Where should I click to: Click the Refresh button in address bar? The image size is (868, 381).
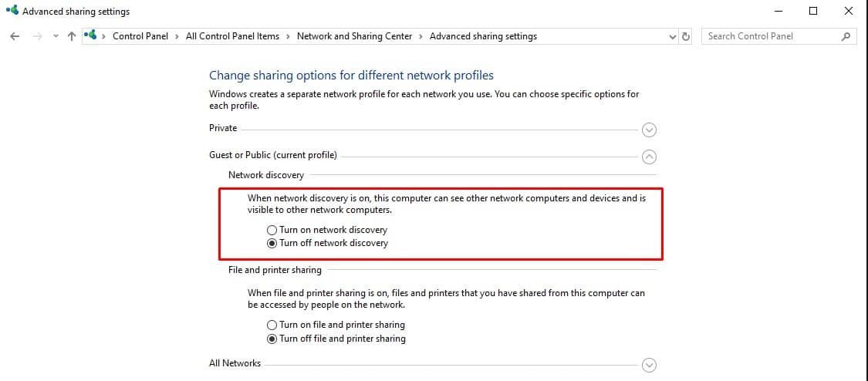(686, 36)
